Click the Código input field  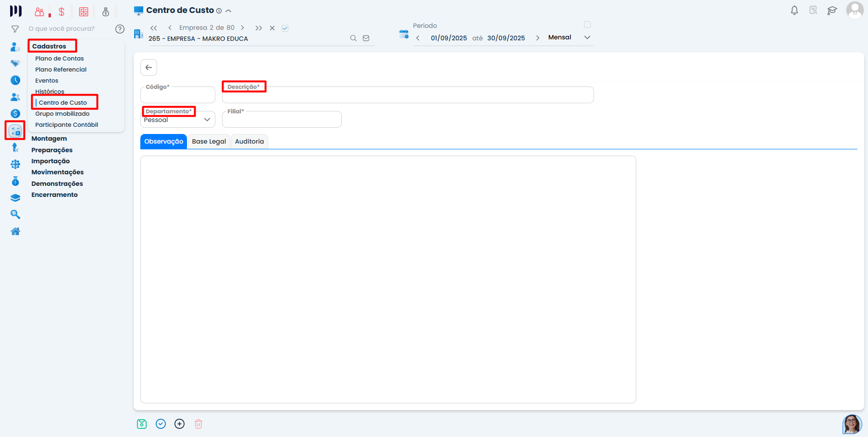coord(178,95)
